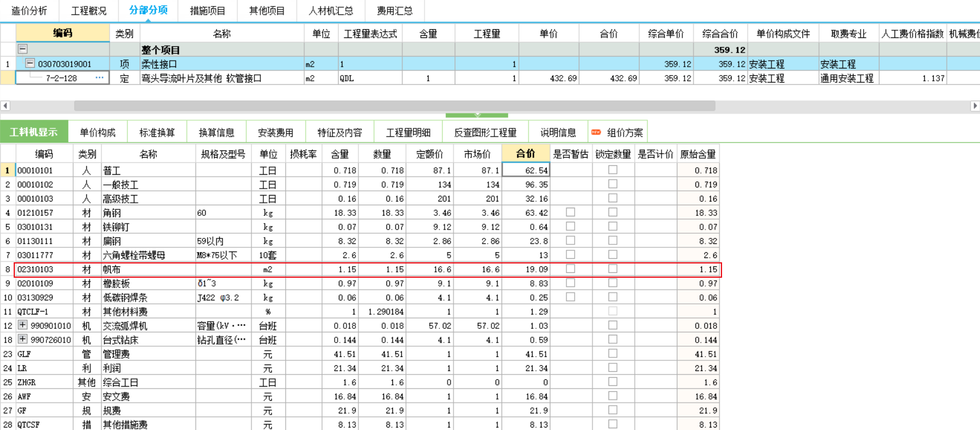
Task: Toggle 锁定数量 checkbox for 一般技工
Action: click(x=613, y=184)
